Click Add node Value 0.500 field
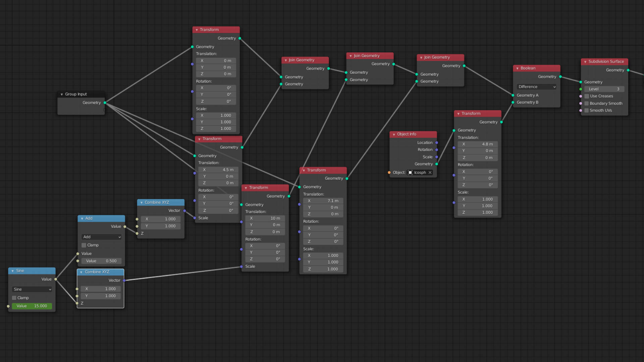This screenshot has height=362, width=644. pos(101,261)
